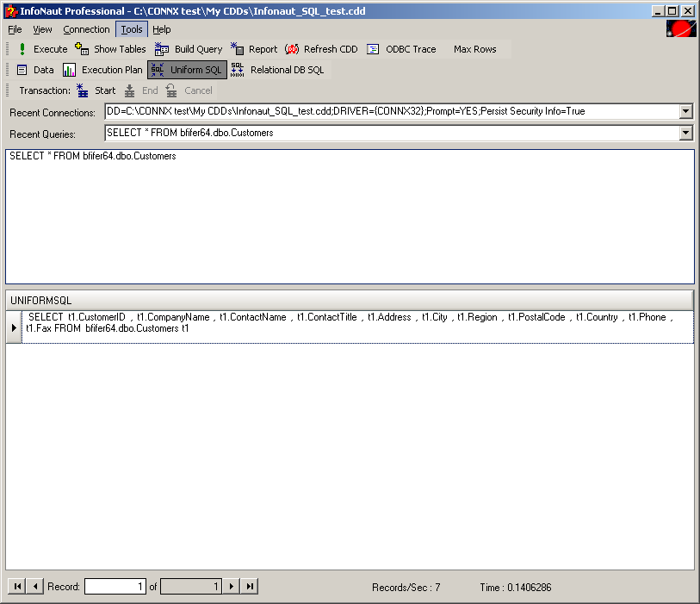Go to first record
This screenshot has height=604, width=700.
[x=17, y=586]
